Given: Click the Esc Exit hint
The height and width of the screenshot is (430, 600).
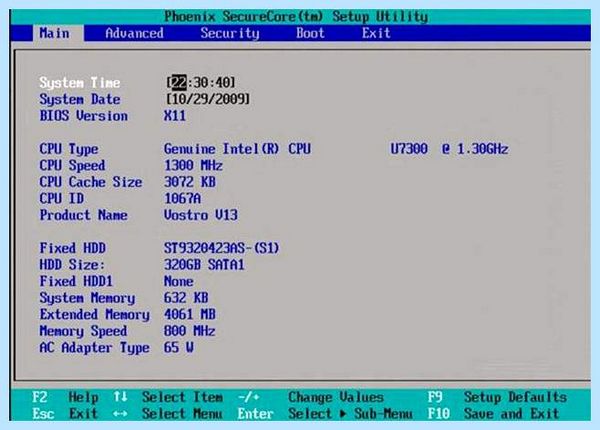Looking at the screenshot, I should click(65, 414).
